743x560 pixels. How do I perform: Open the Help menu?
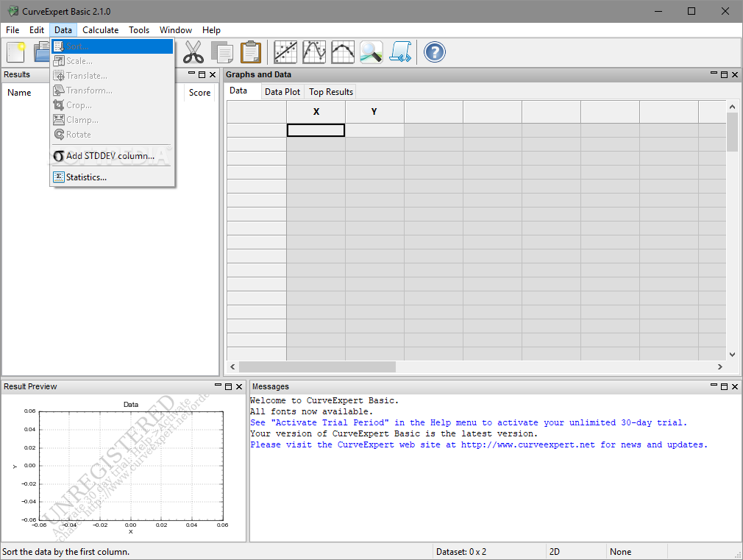coord(211,30)
